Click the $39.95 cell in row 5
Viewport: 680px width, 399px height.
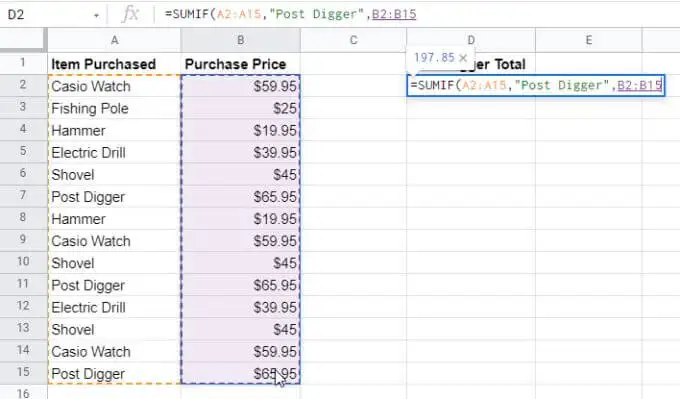[x=240, y=152]
